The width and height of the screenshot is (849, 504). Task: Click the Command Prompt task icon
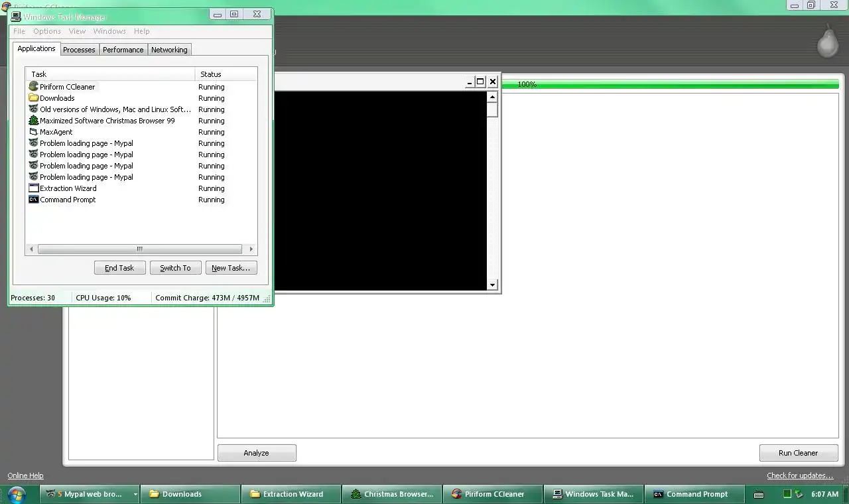coord(33,200)
